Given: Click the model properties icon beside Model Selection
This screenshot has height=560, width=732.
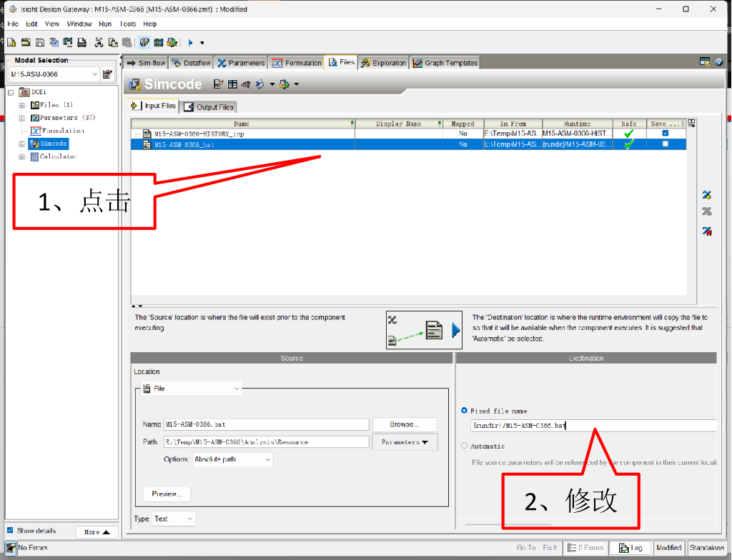Looking at the screenshot, I should coord(107,74).
